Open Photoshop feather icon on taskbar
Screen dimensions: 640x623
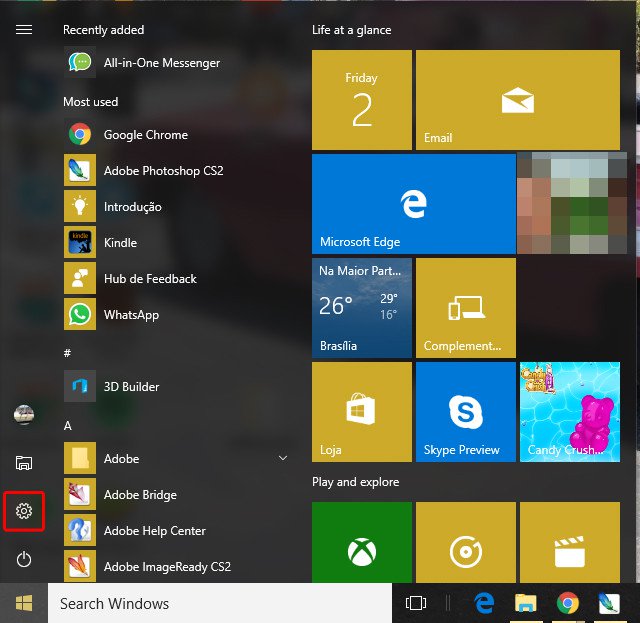tap(609, 603)
